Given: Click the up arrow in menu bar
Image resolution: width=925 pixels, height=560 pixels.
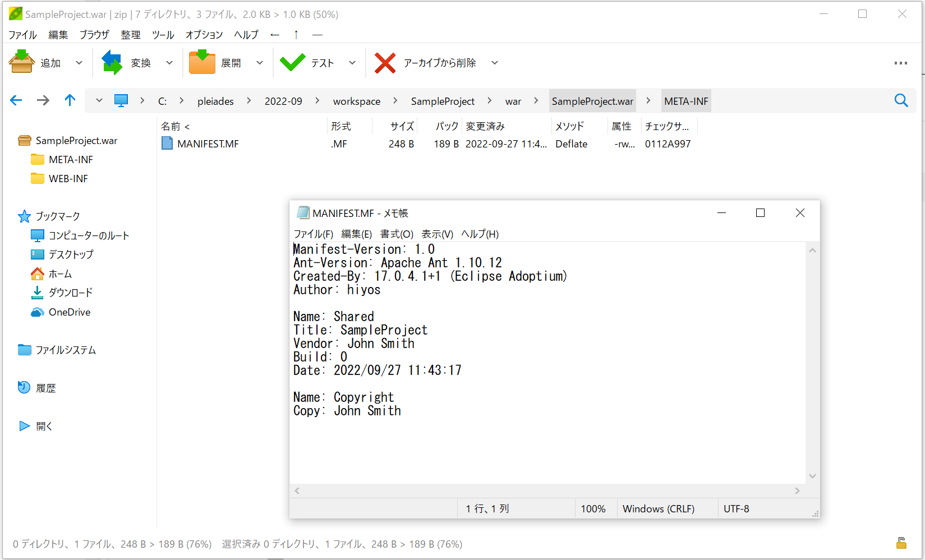Looking at the screenshot, I should click(x=296, y=35).
